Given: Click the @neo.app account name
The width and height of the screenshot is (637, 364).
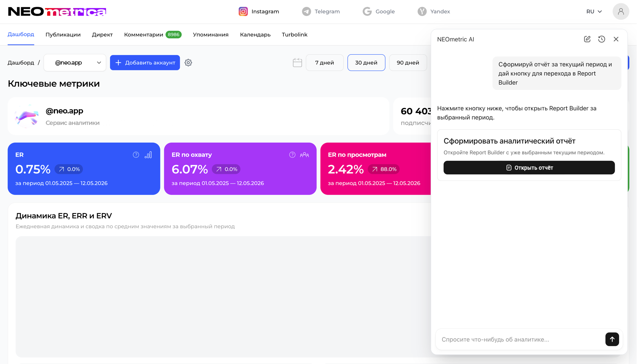Looking at the screenshot, I should 64,111.
